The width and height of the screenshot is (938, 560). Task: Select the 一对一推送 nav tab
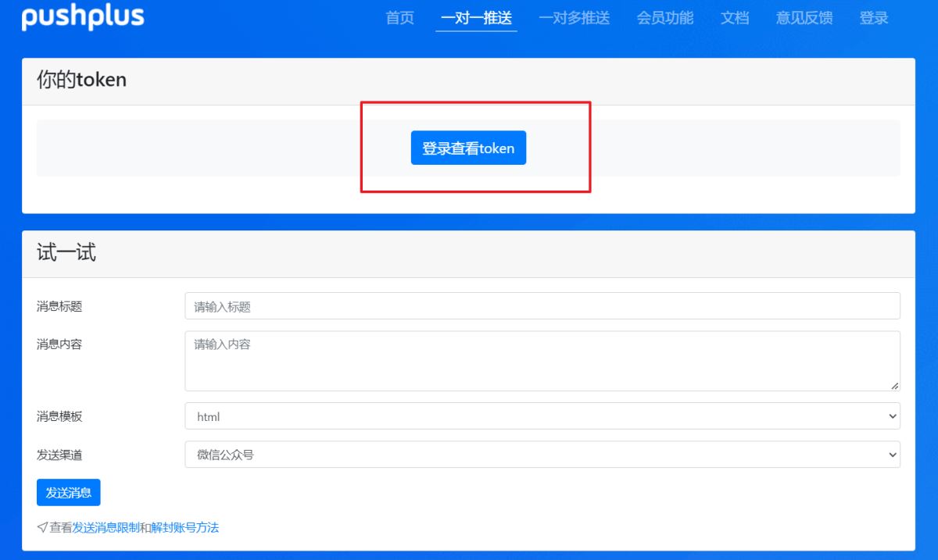click(476, 18)
